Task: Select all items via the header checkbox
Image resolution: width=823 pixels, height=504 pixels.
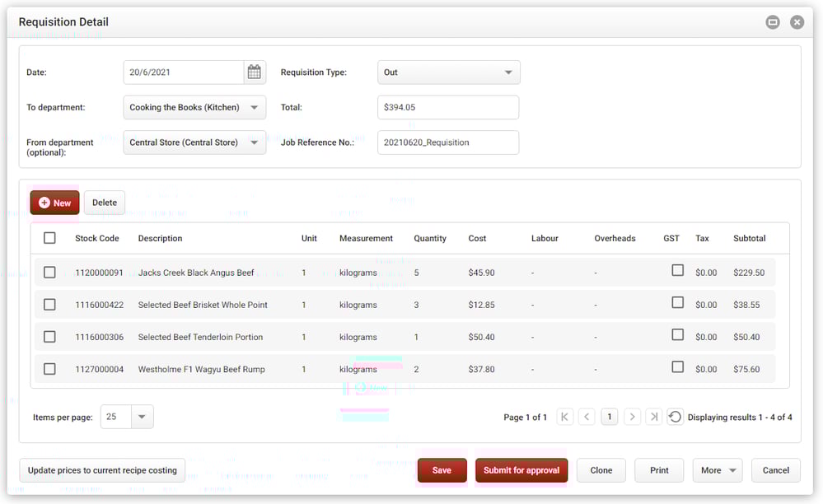Action: coord(49,237)
